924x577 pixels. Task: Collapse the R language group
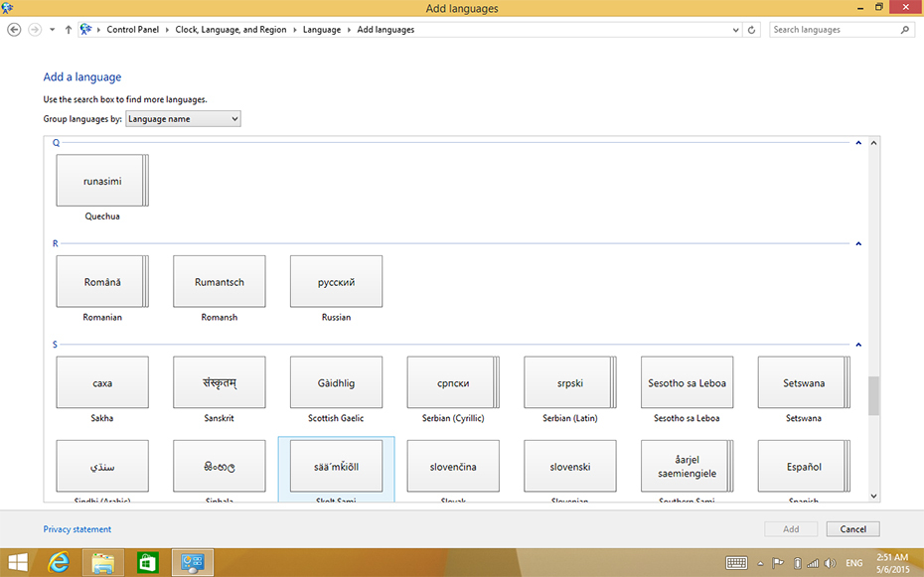pyautogui.click(x=858, y=243)
